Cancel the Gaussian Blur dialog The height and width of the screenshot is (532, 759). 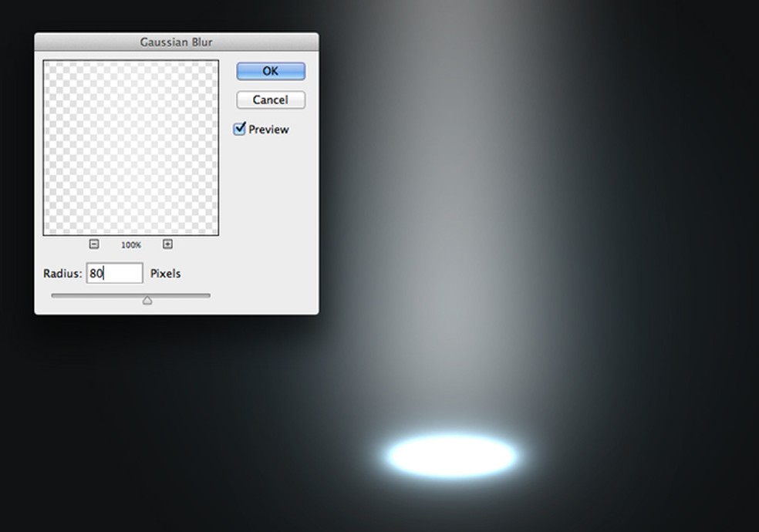pos(271,99)
